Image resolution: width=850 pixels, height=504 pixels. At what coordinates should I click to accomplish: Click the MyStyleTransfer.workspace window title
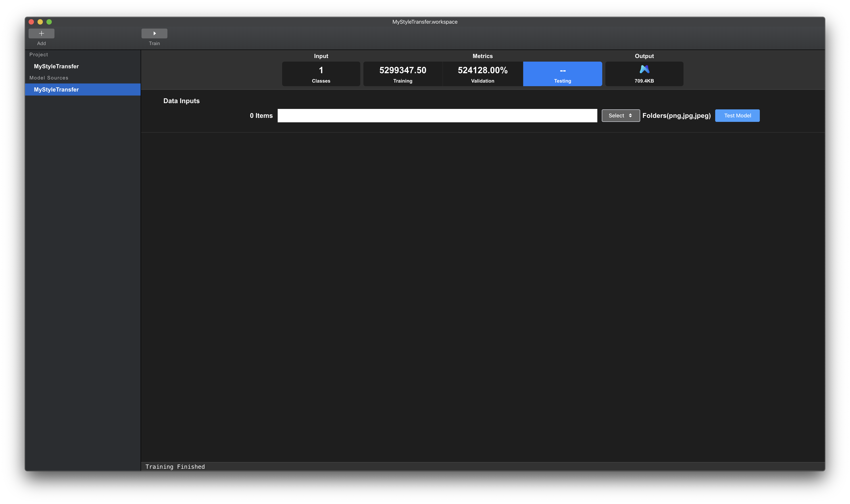coord(425,22)
